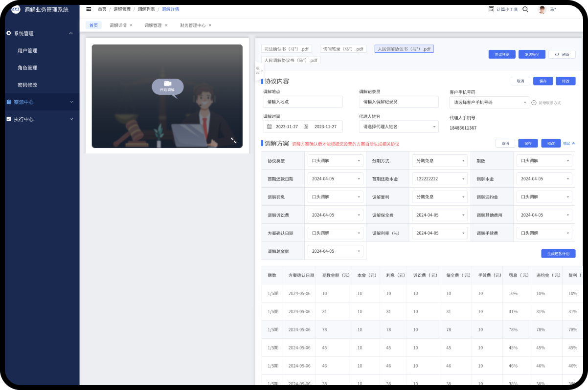
Task: Open the 协议类型 dropdown
Action: pyautogui.click(x=335, y=161)
